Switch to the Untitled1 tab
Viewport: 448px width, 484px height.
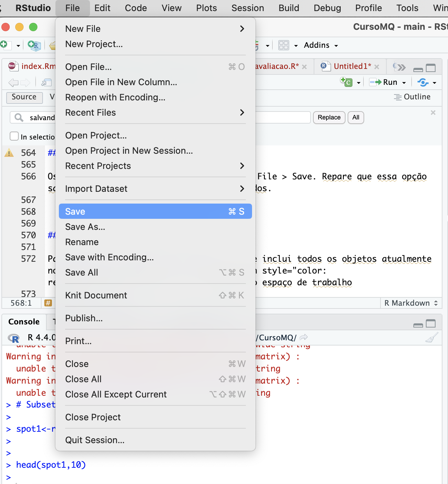352,66
